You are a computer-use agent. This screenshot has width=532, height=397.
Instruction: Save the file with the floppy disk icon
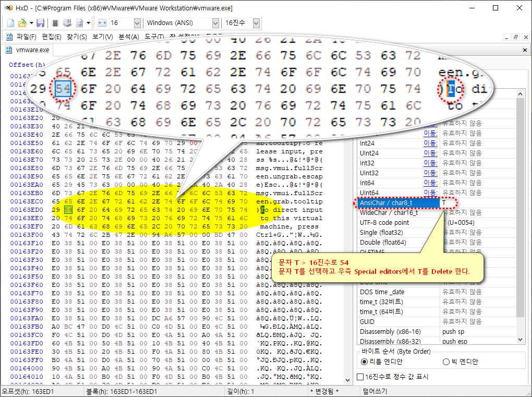[40, 23]
